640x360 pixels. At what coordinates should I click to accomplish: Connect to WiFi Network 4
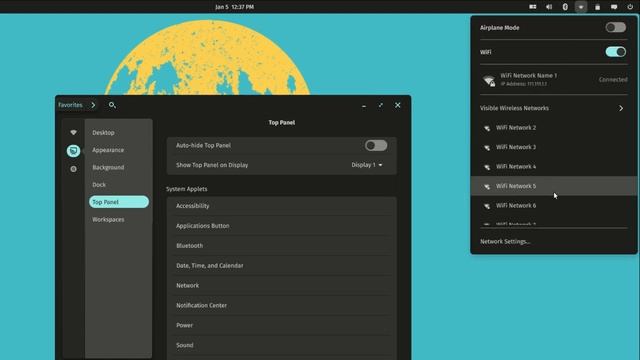coord(554,167)
